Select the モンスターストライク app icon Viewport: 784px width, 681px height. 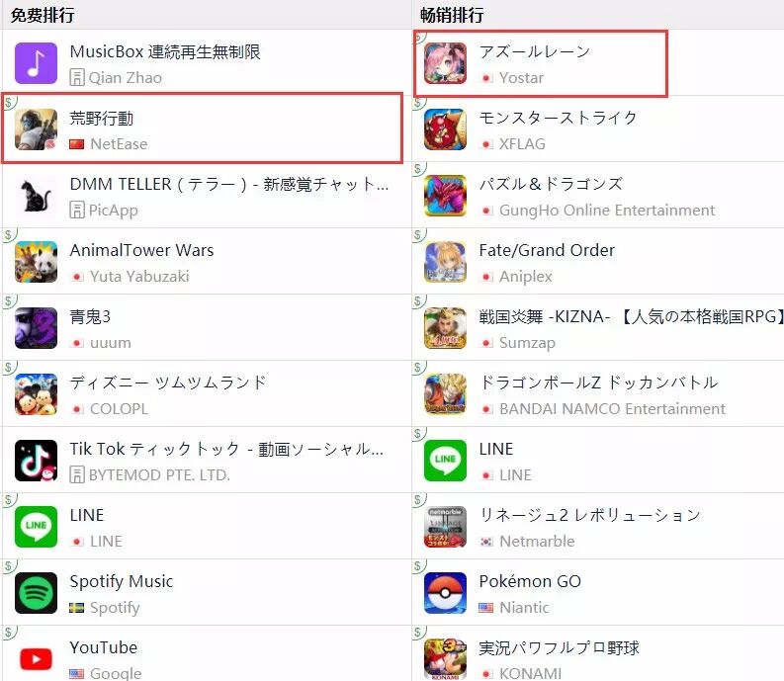pos(445,129)
